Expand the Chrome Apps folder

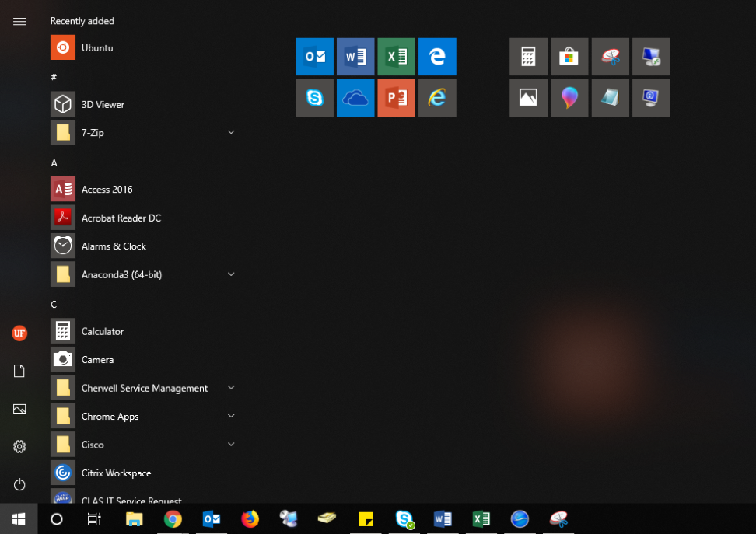coord(231,416)
